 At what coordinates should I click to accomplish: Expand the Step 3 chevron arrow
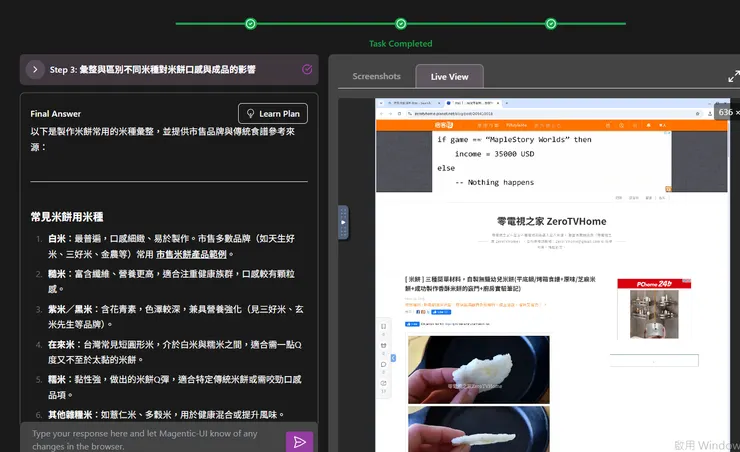pyautogui.click(x=35, y=69)
